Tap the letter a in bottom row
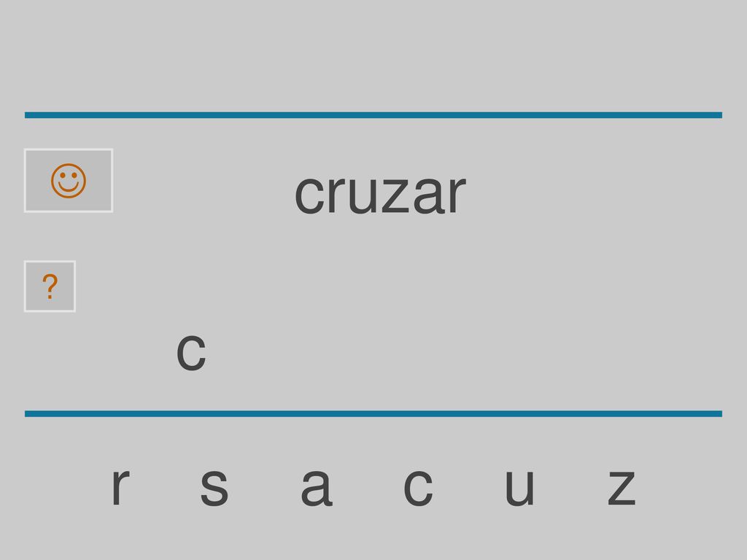 pyautogui.click(x=317, y=486)
